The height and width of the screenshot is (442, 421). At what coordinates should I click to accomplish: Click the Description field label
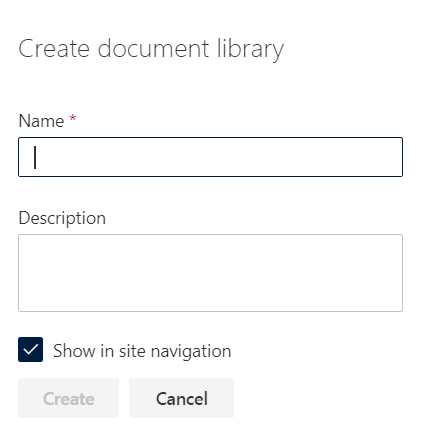pos(62,218)
